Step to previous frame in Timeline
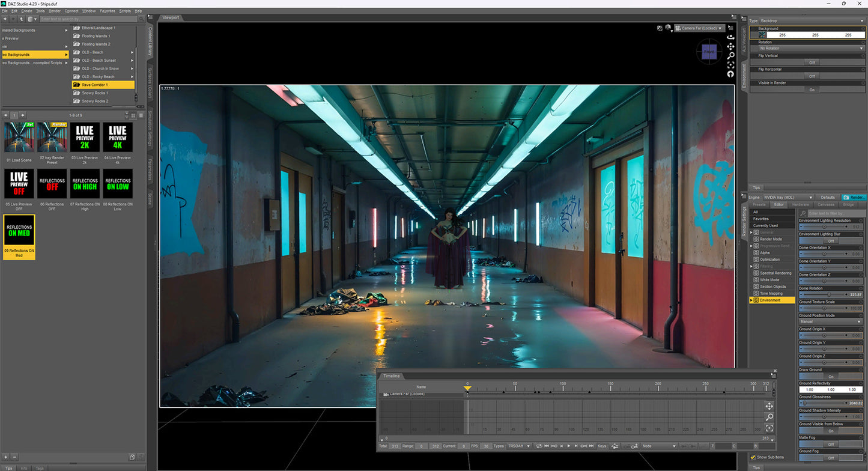The height and width of the screenshot is (471, 868). pos(562,446)
